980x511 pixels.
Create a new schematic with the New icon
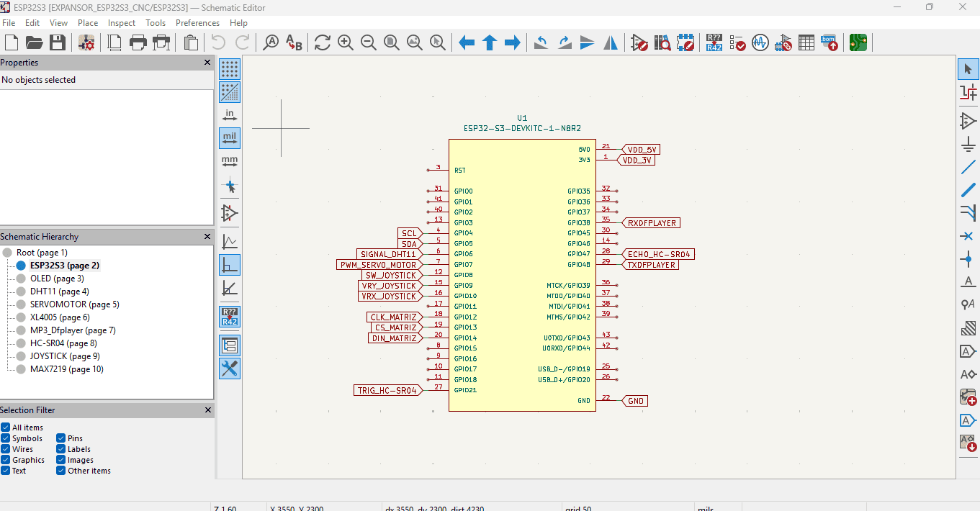pos(11,42)
